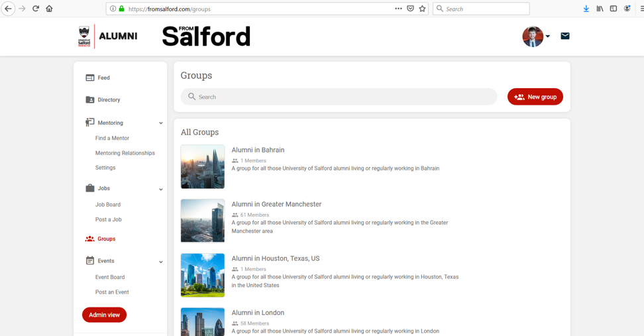This screenshot has height=336, width=644.
Task: Open the Event Board link
Action: click(110, 277)
